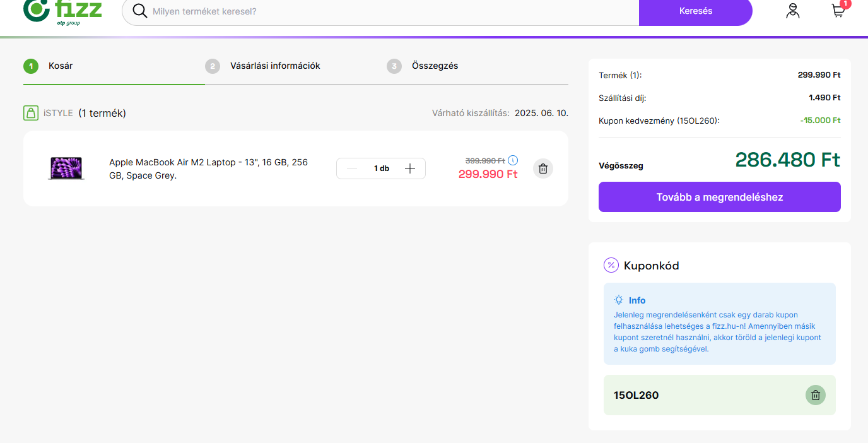Delete the 15OL260 coupon with trash icon
Screen dimensions: 868x443
pos(816,395)
